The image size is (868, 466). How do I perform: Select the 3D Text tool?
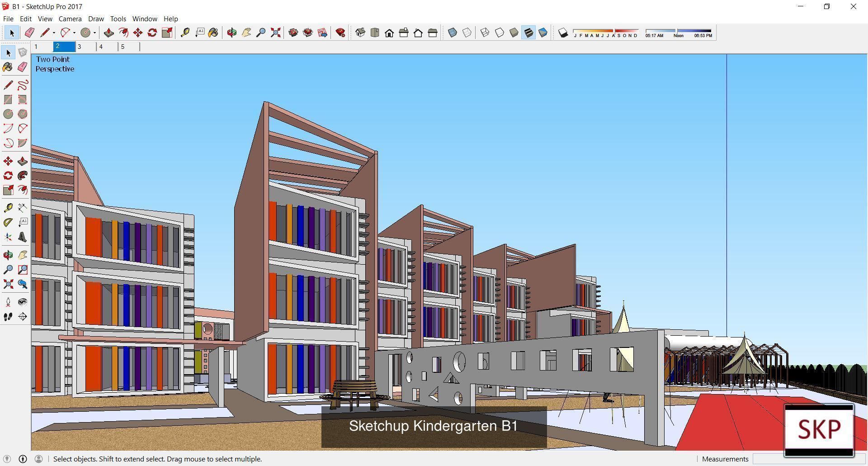pyautogui.click(x=23, y=237)
